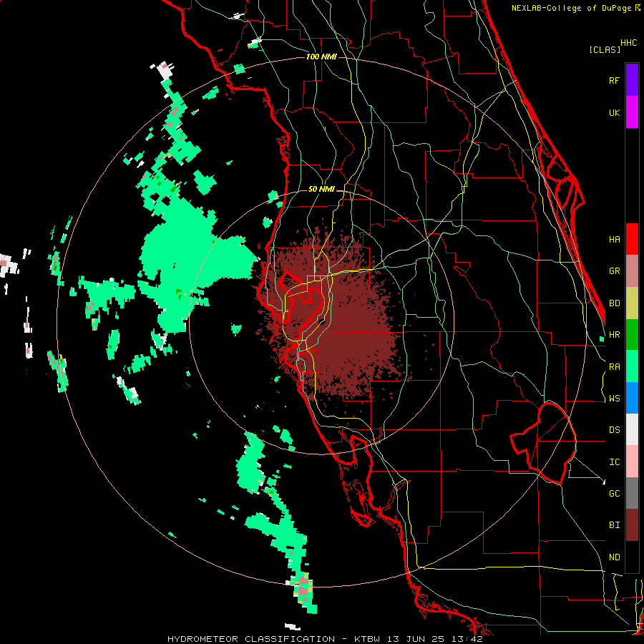Click the HYDROMETEOR CLASSIFICATION title text
This screenshot has width=644, height=644.
251,639
